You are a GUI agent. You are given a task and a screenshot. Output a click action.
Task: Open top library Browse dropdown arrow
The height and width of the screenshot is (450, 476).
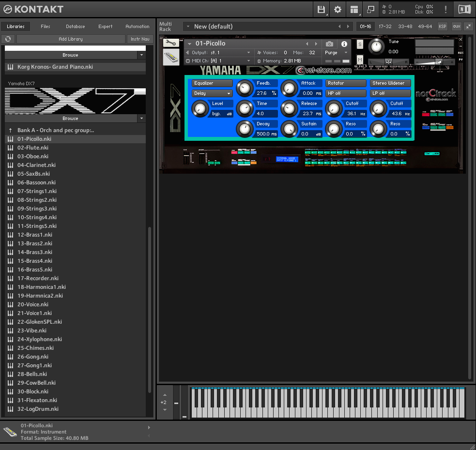pos(141,55)
